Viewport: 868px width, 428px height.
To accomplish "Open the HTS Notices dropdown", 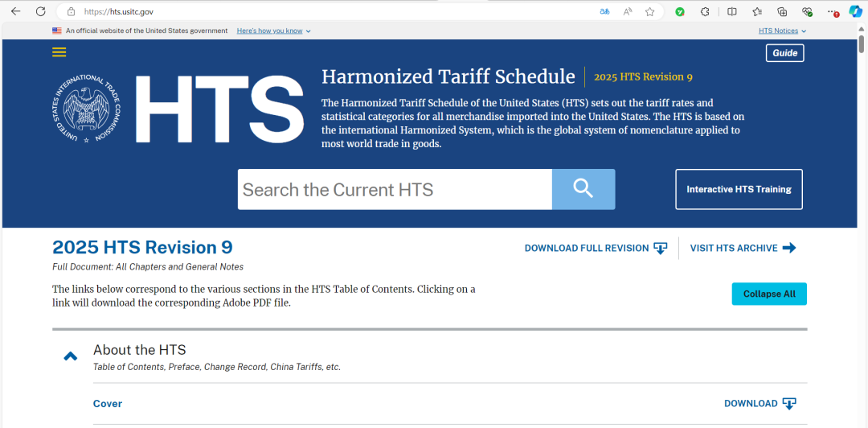I will (782, 31).
